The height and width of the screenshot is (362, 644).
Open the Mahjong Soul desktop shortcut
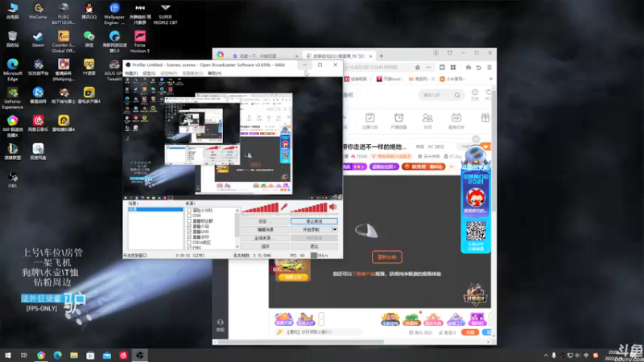[64, 70]
